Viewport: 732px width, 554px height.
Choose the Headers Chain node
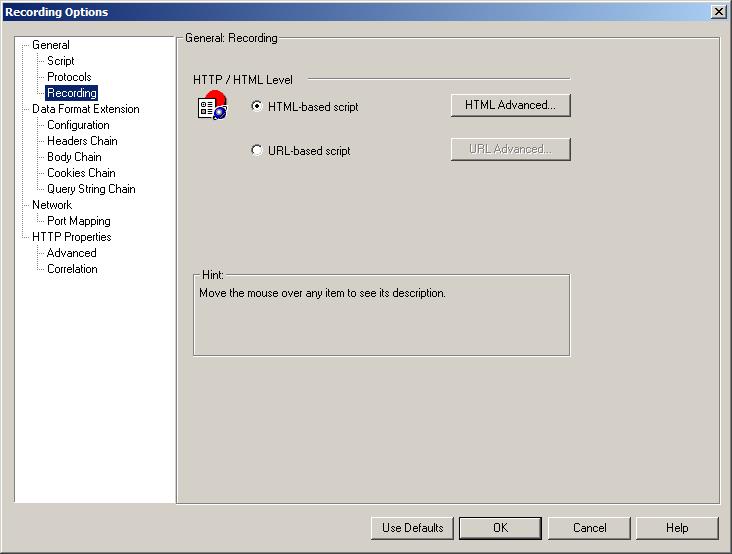82,140
